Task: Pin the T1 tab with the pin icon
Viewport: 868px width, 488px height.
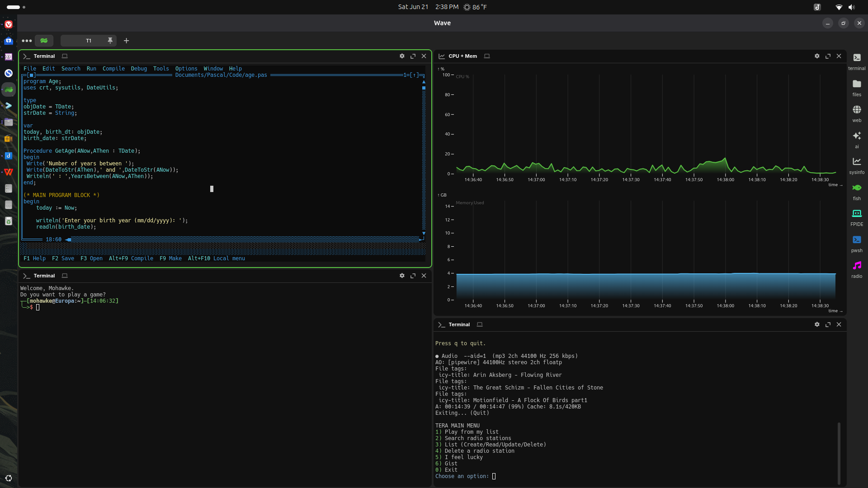Action: 110,41
